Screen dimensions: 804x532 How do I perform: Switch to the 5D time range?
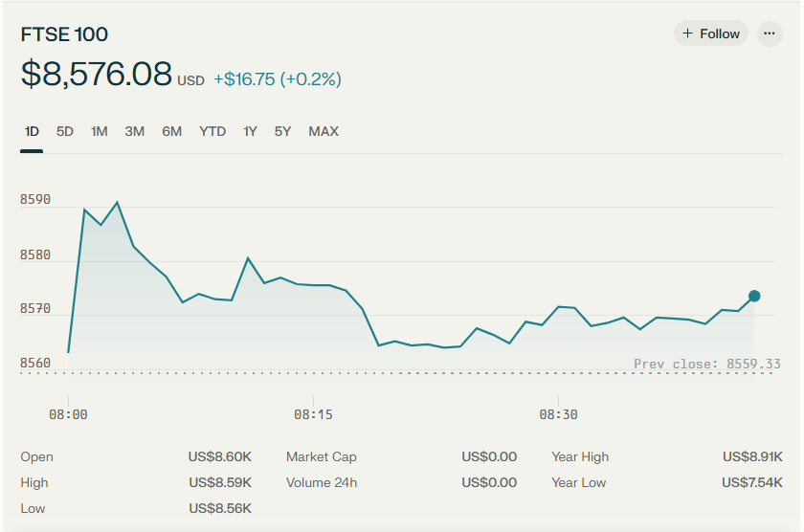click(65, 132)
